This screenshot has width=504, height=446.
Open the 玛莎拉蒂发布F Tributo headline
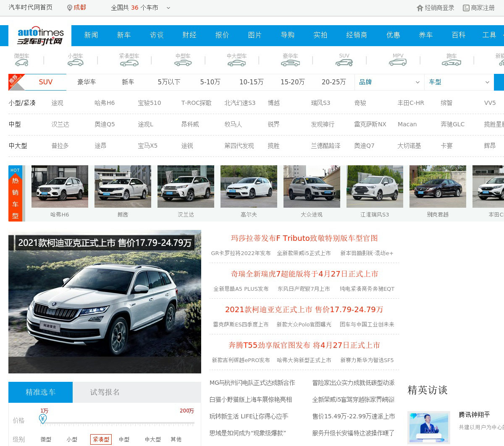click(x=304, y=238)
